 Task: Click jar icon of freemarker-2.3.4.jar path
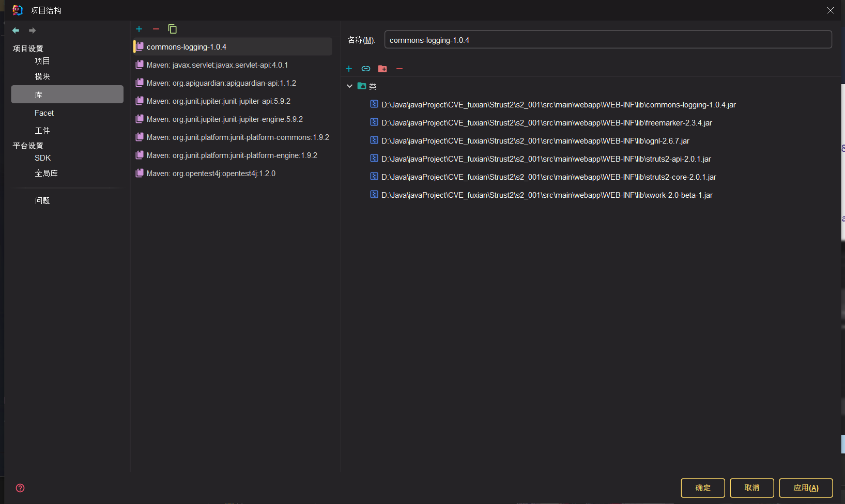[x=374, y=122]
